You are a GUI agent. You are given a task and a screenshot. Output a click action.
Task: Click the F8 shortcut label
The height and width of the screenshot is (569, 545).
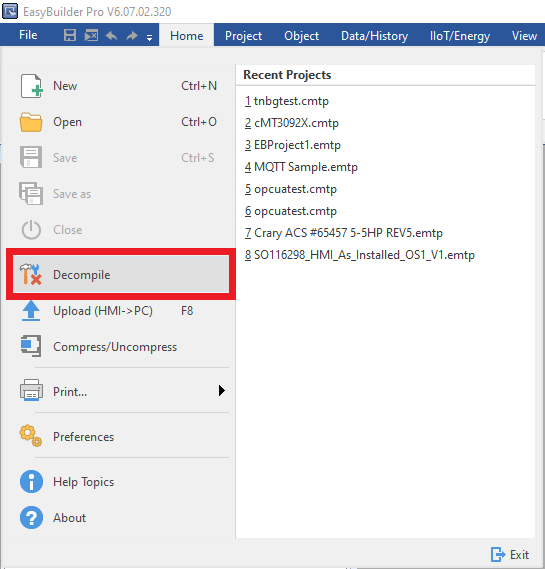187,311
